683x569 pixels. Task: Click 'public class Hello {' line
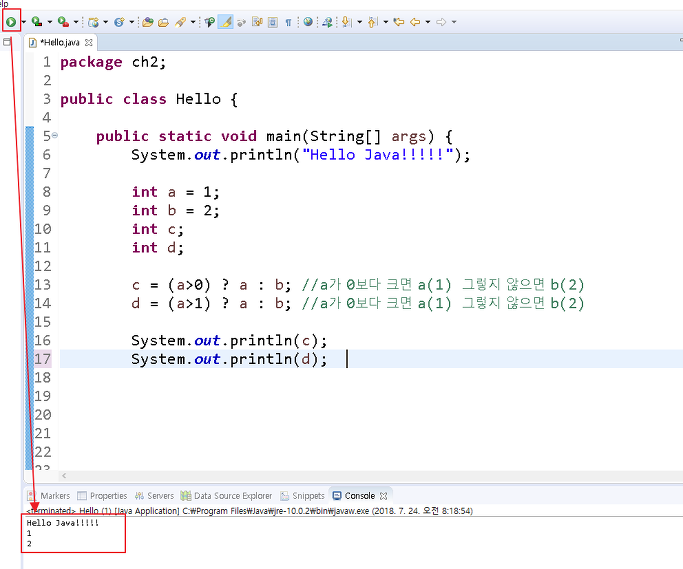149,99
